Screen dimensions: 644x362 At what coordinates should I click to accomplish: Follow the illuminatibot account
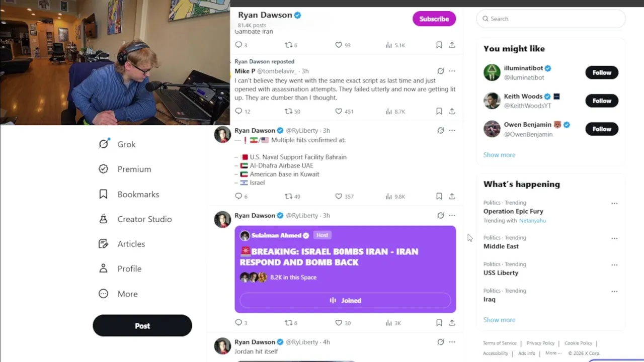click(x=601, y=72)
